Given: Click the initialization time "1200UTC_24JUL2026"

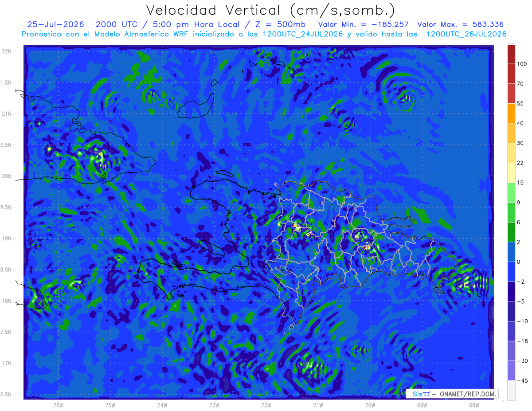Looking at the screenshot, I should click(303, 34).
